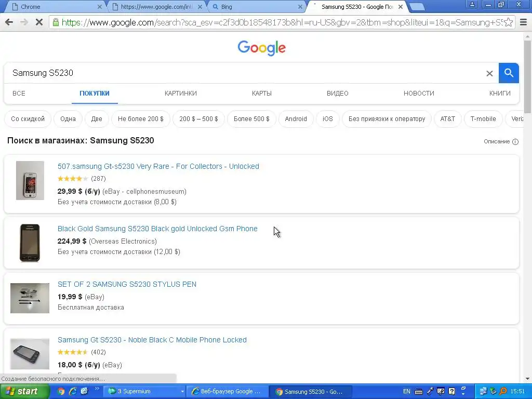Click the EN language indicator
The height and width of the screenshot is (399, 532).
click(x=406, y=392)
